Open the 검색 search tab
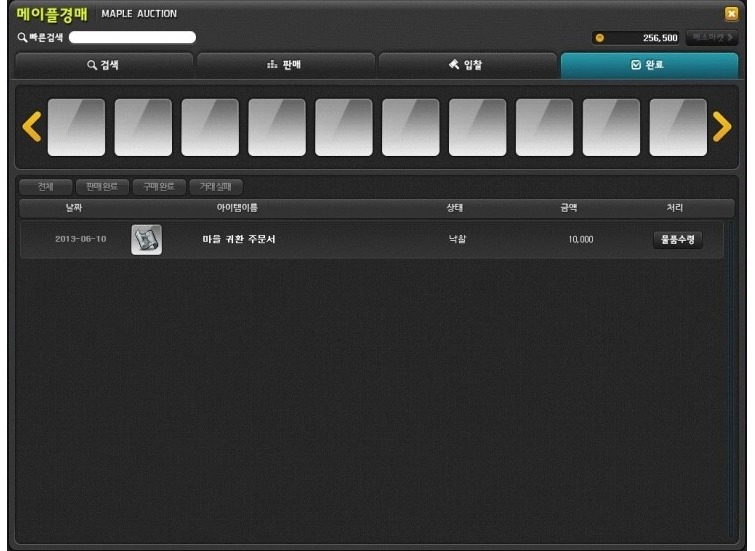Viewport: 755px width, 551px height. coord(102,66)
